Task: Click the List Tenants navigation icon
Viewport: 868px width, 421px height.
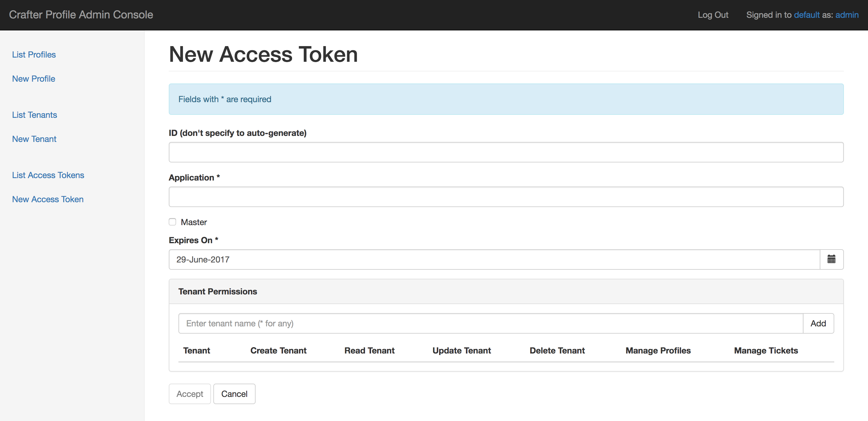Action: coord(35,115)
